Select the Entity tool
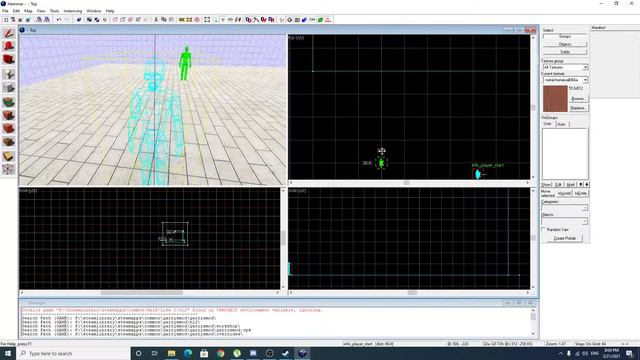This screenshot has width=640, height=360. coord(9,74)
